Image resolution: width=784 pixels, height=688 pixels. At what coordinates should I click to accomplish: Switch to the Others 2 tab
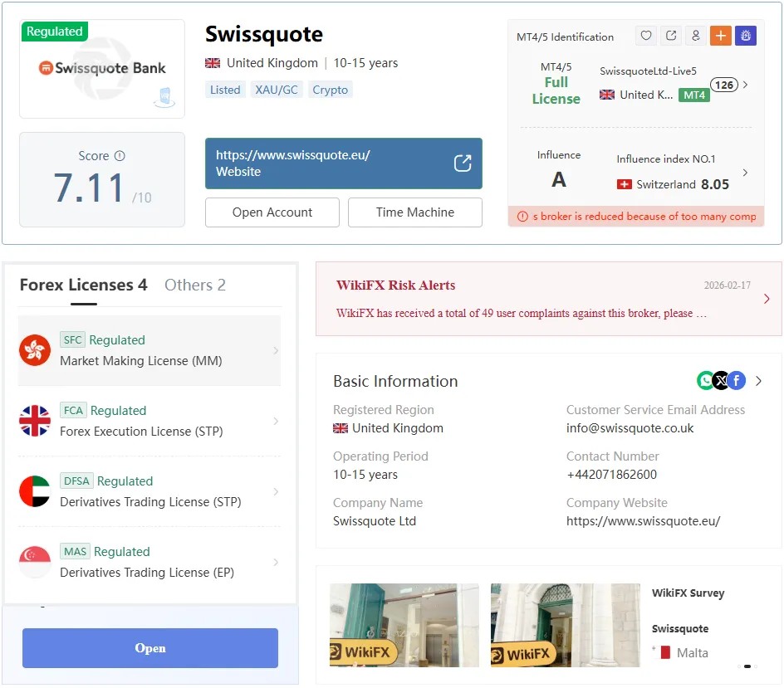pyautogui.click(x=195, y=285)
